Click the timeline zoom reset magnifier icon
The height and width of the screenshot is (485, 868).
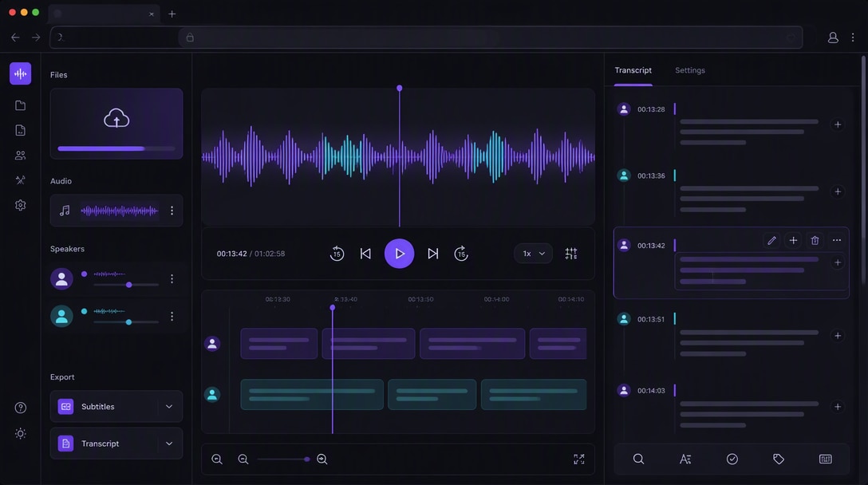point(217,459)
